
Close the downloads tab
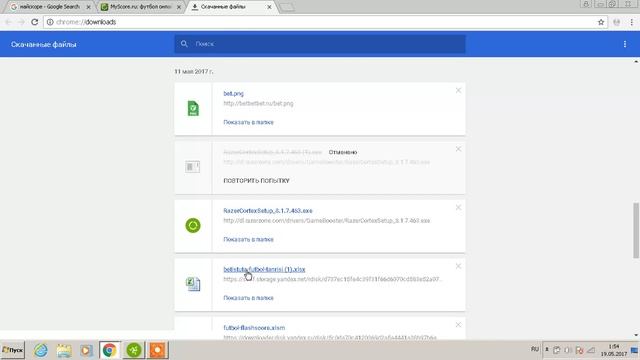[269, 7]
